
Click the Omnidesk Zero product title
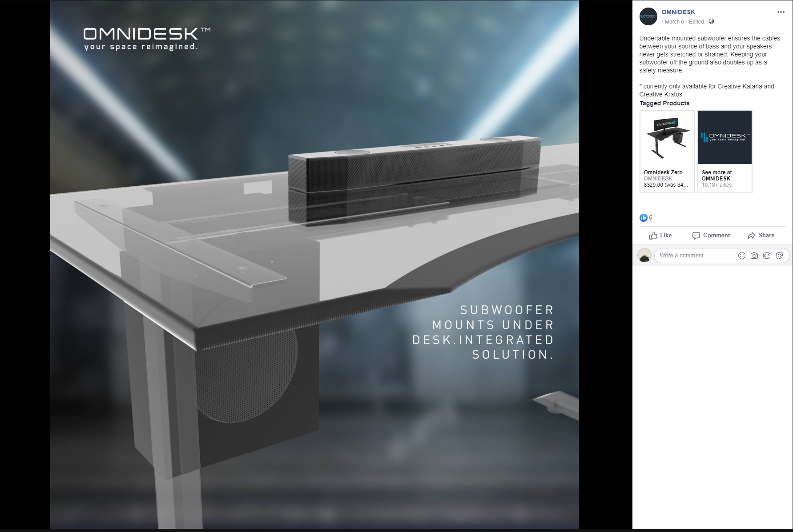[x=663, y=172]
